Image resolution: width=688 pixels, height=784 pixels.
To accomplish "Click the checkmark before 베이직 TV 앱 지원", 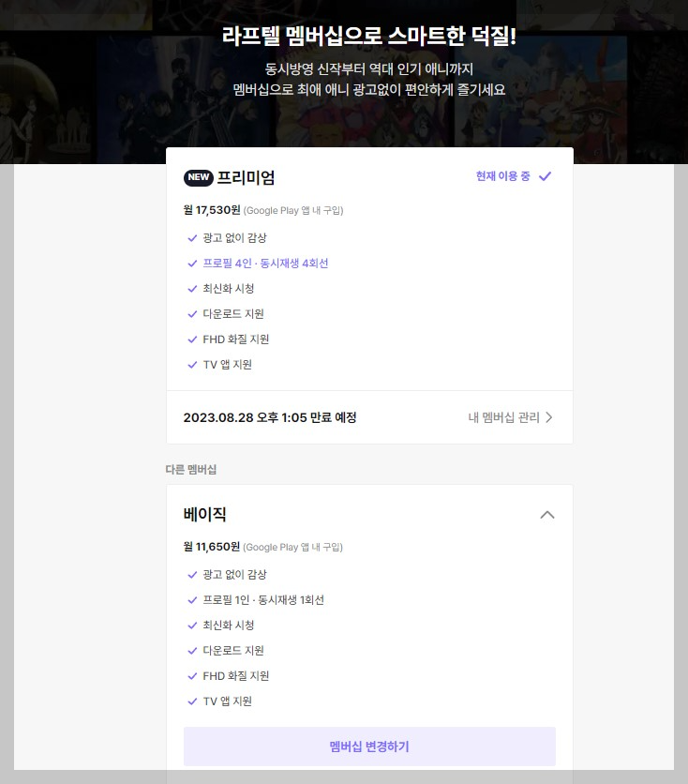I will [192, 701].
